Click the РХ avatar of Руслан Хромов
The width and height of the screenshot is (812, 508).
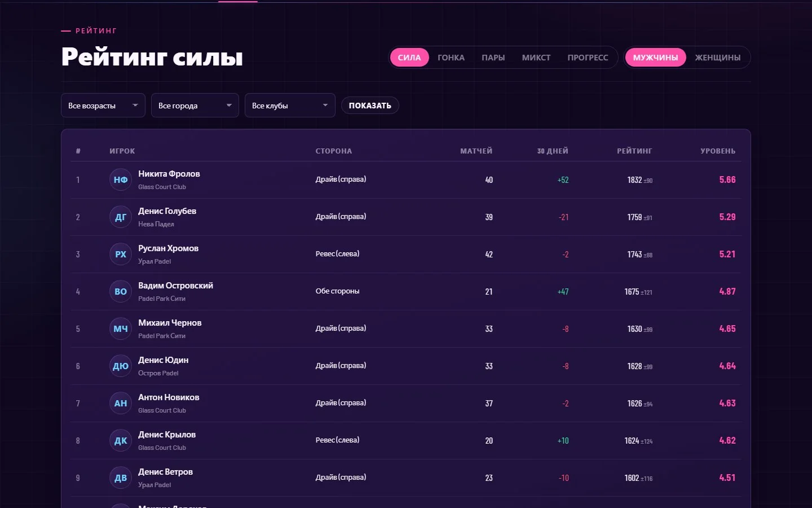coord(121,254)
